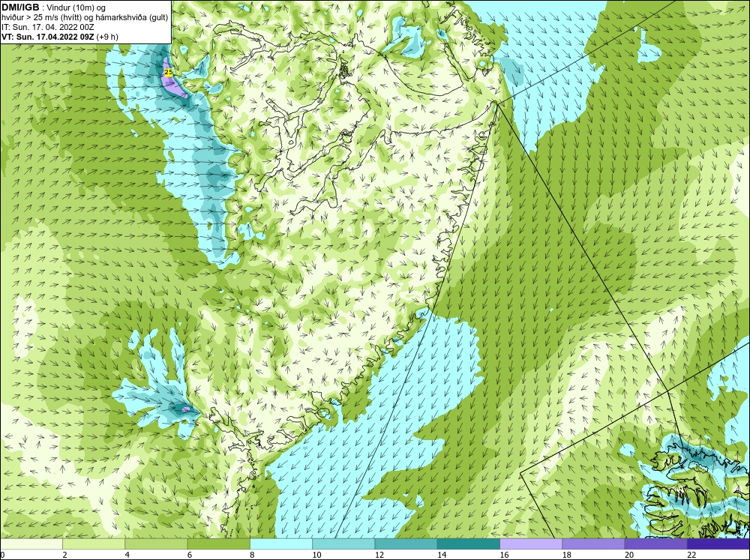This screenshot has width=750, height=560.
Task: Click the yellow 25 gust label
Action: pos(168,72)
